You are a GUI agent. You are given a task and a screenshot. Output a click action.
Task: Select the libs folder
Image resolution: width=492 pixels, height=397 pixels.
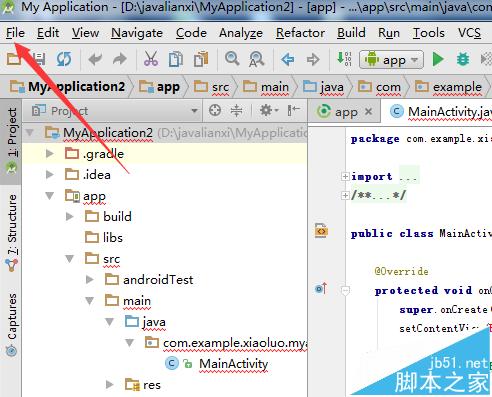point(104,238)
